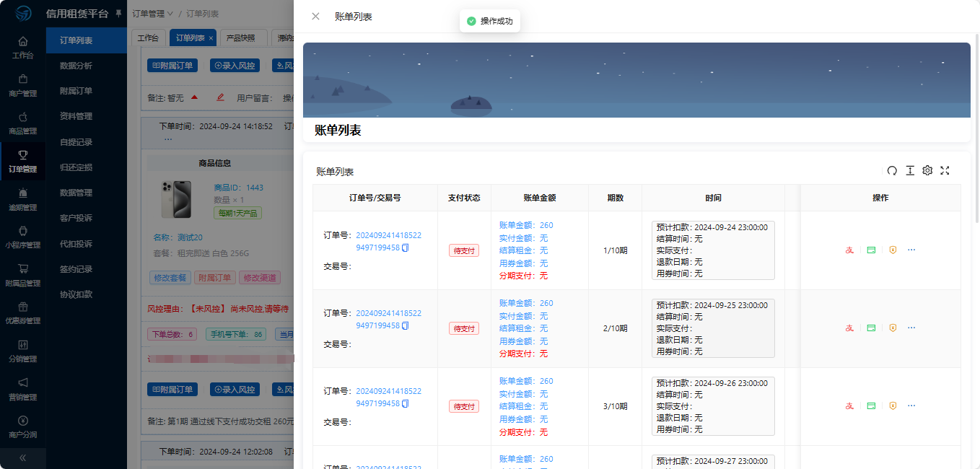Open 数据管理 in the submenu
This screenshot has height=469, width=980.
[87, 193]
